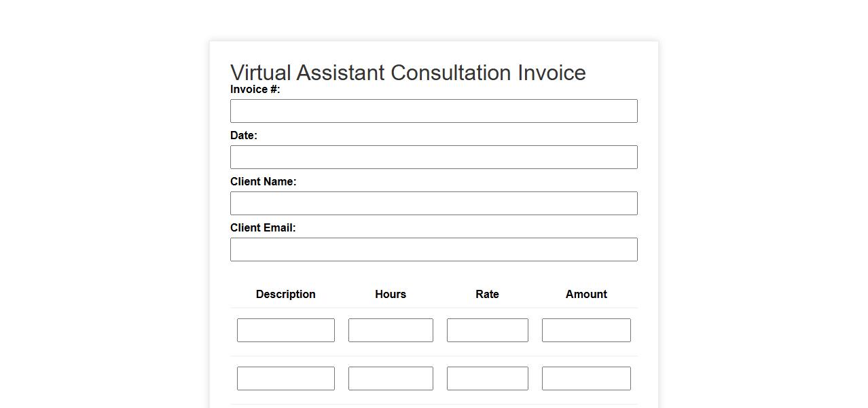Focus second row Rate field

487,378
